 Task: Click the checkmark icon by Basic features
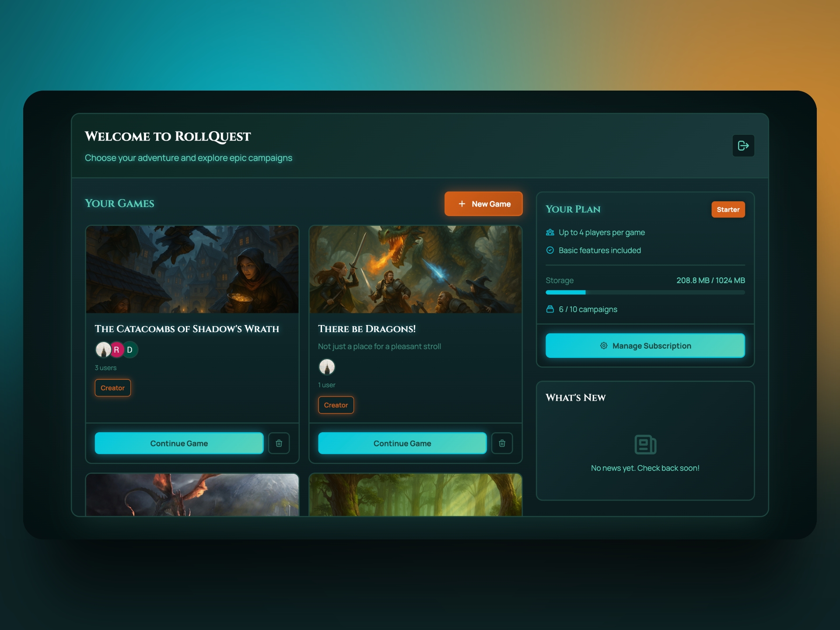click(550, 250)
